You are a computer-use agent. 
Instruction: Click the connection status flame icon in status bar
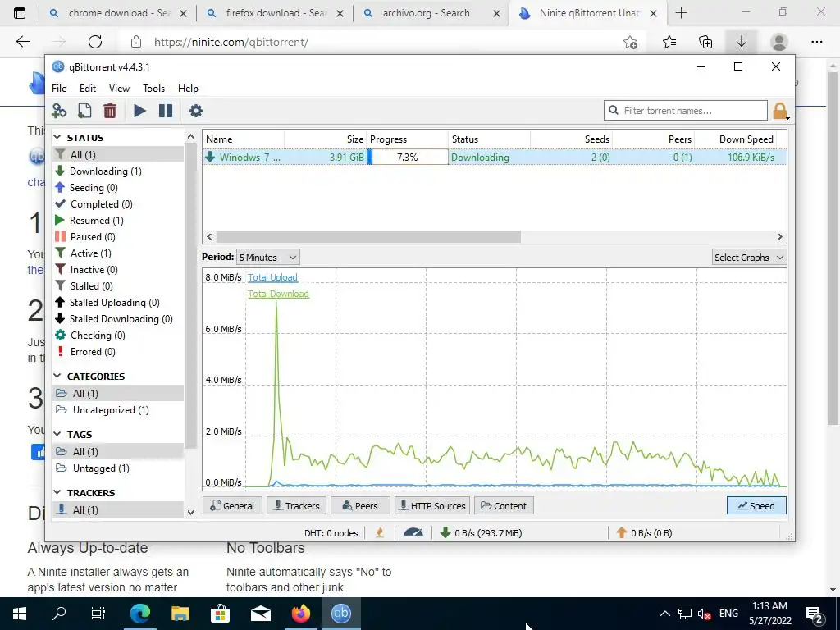[380, 532]
